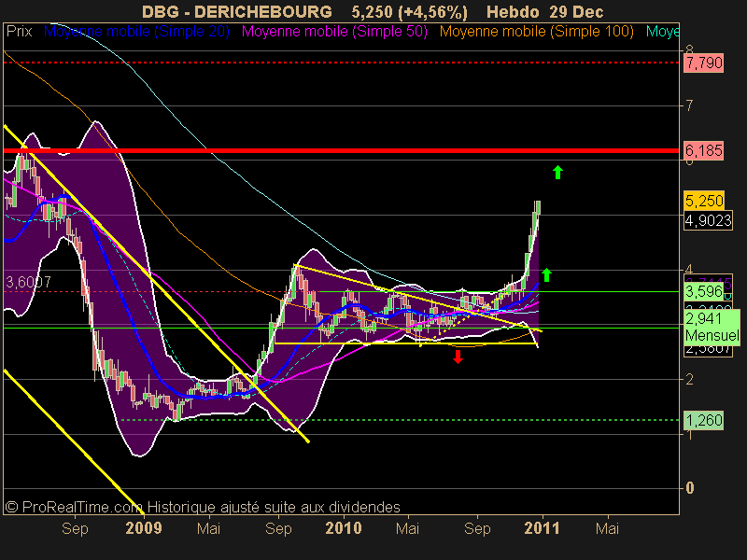
Task: Click the Hebdo 29 Dec timeframe text
Action: [x=545, y=11]
